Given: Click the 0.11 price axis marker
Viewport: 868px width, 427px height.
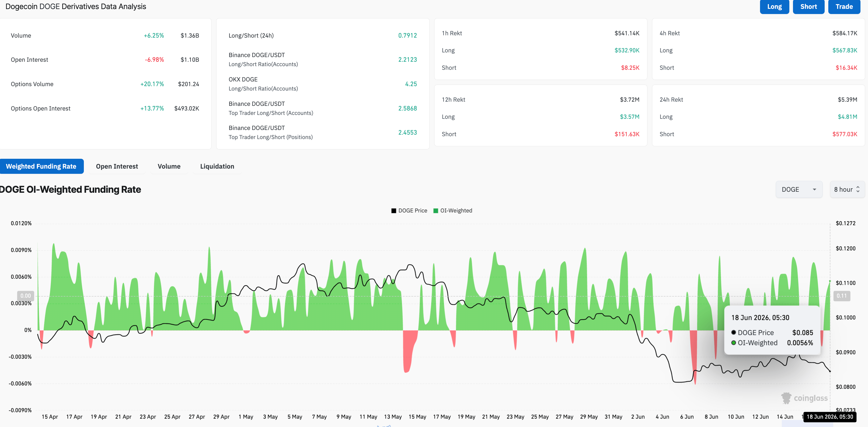Looking at the screenshot, I should pos(841,296).
